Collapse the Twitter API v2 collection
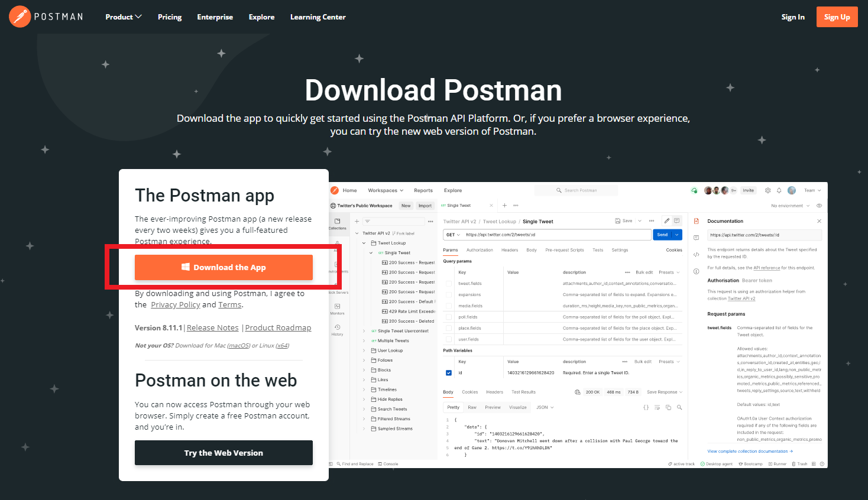The height and width of the screenshot is (500, 868). (x=357, y=233)
